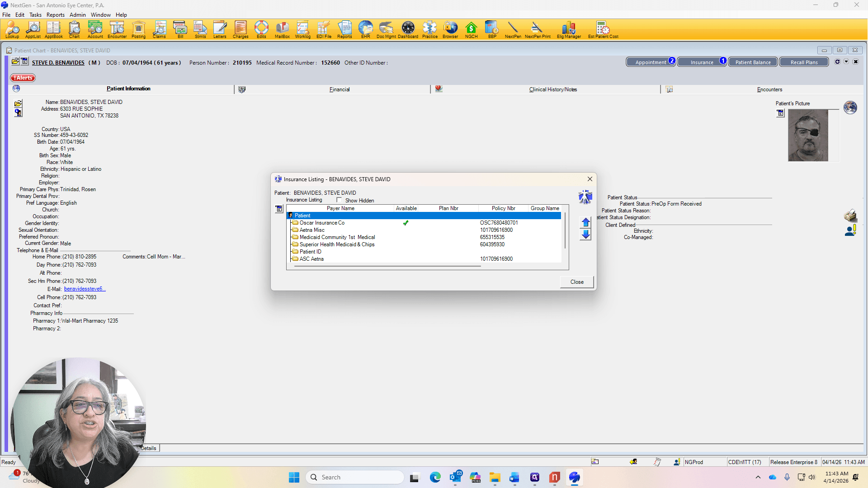Open the Lookup toolbar icon

(12, 30)
